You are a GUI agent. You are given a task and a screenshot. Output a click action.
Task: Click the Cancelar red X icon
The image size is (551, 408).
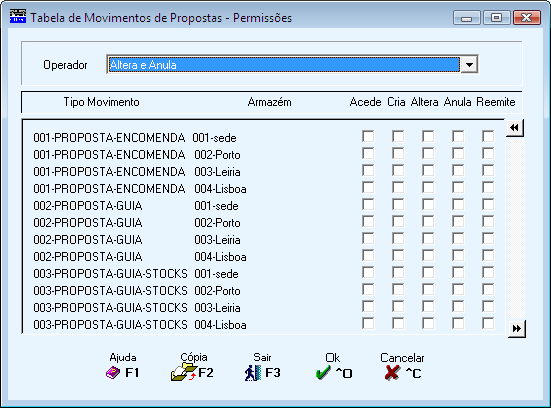tap(392, 373)
